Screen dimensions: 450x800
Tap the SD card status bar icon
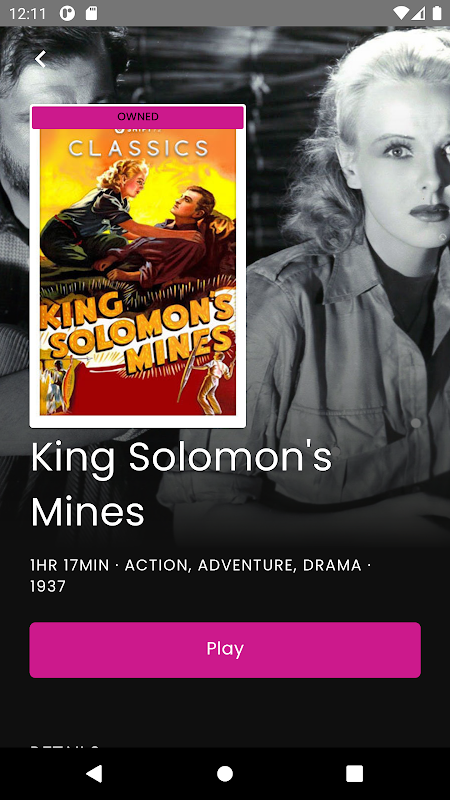click(91, 13)
